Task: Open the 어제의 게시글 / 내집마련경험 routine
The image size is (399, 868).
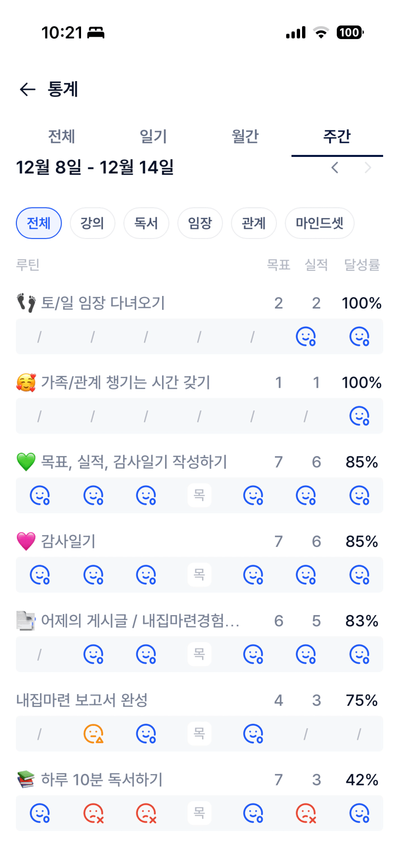Action: [140, 620]
